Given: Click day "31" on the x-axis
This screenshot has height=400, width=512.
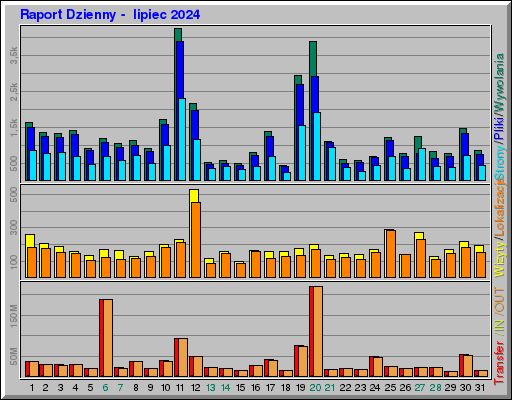Looking at the screenshot, I should coord(480,388).
